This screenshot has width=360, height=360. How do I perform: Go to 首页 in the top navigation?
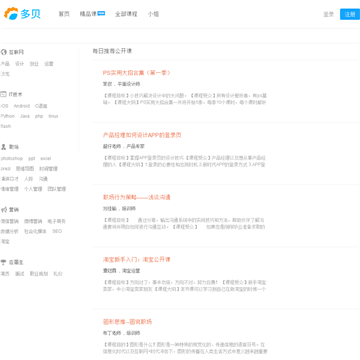click(64, 14)
